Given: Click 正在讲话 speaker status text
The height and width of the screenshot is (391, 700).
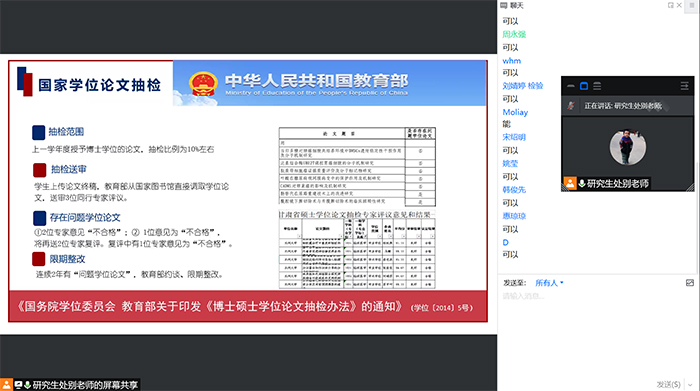Looking at the screenshot, I should click(623, 106).
